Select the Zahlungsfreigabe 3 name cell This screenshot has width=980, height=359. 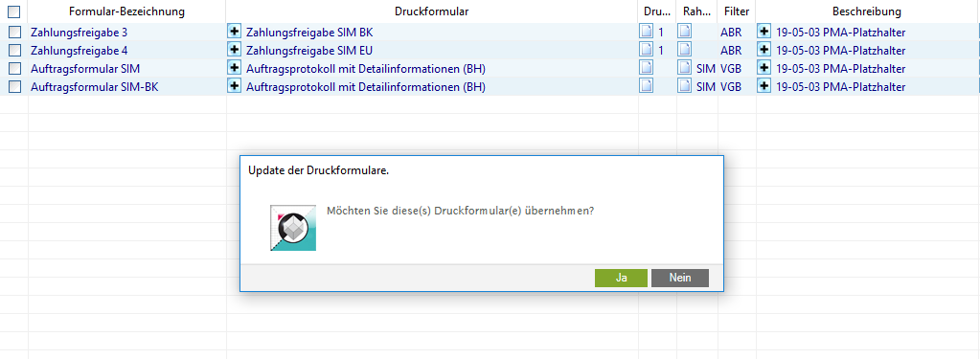point(126,32)
